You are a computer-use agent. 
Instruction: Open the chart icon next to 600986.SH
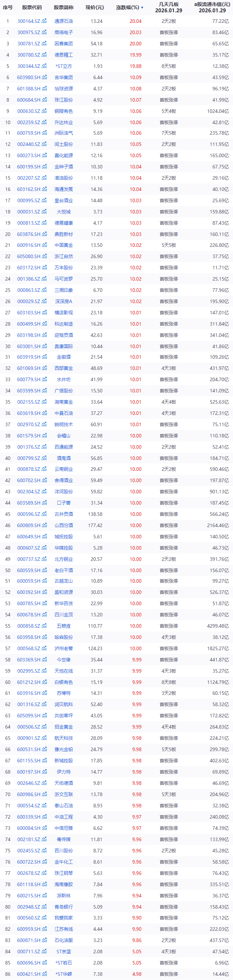point(45,794)
